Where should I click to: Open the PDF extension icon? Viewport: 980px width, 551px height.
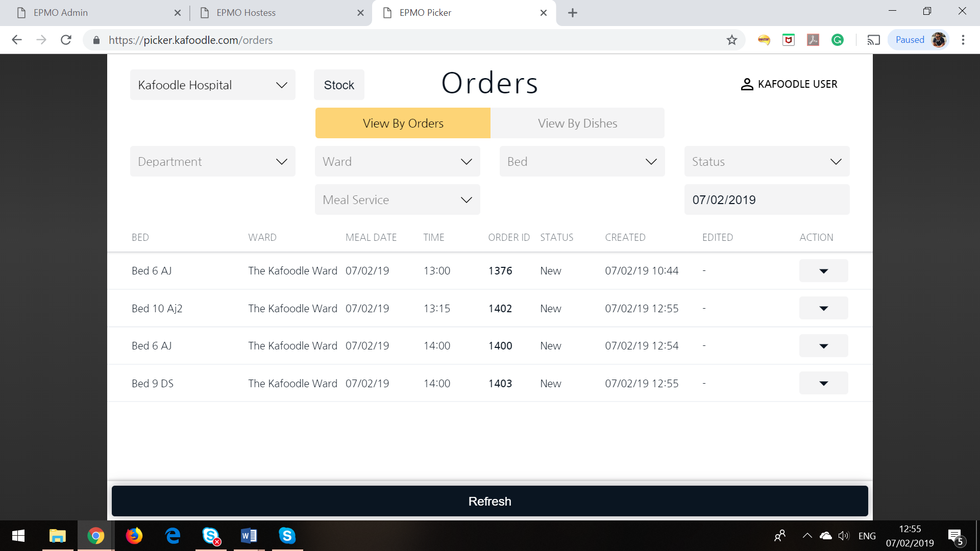click(813, 40)
